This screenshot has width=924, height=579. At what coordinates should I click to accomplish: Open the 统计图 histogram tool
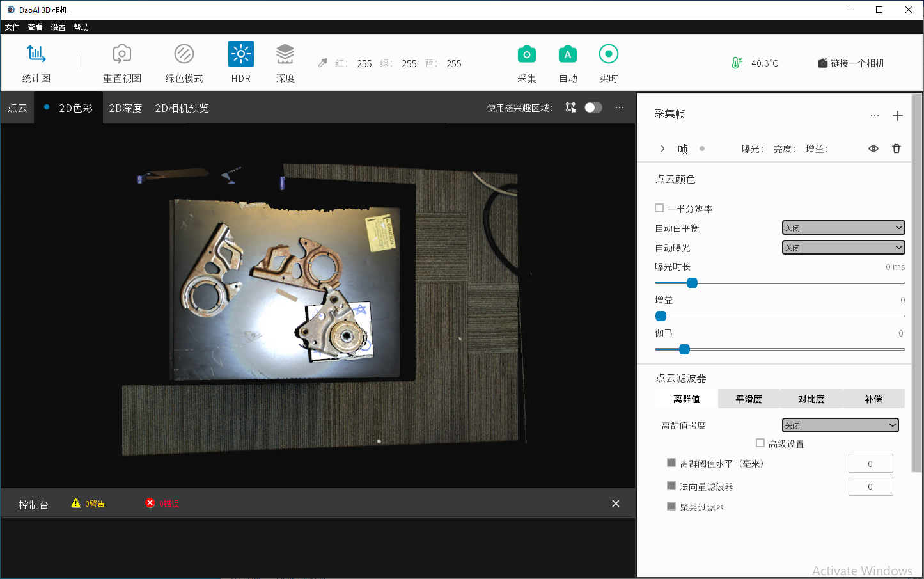click(x=36, y=63)
